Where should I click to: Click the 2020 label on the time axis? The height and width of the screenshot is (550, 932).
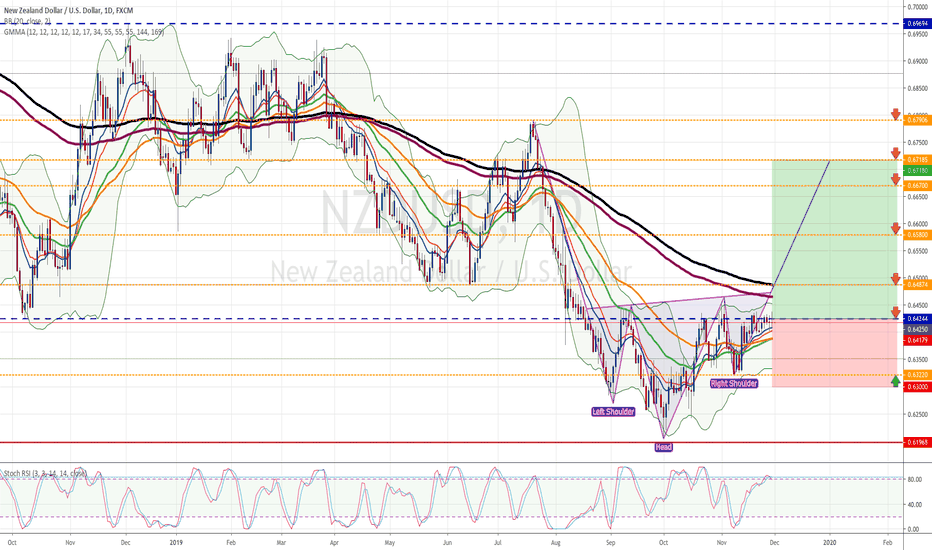[x=829, y=538]
